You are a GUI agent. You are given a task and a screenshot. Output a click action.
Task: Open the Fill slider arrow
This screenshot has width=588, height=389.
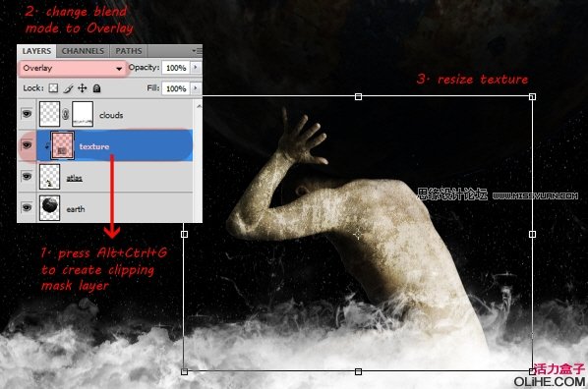tap(196, 88)
